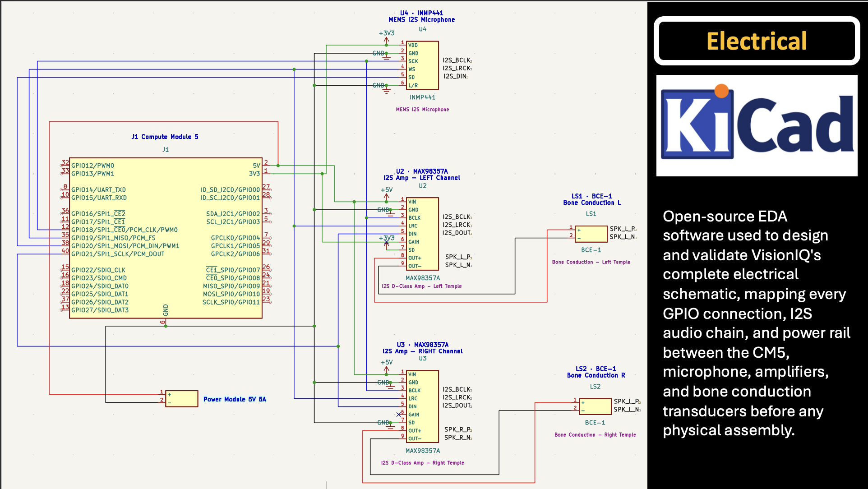The image size is (868, 489).
Task: Click the Open-source EDA description paragraph
Action: point(757,323)
